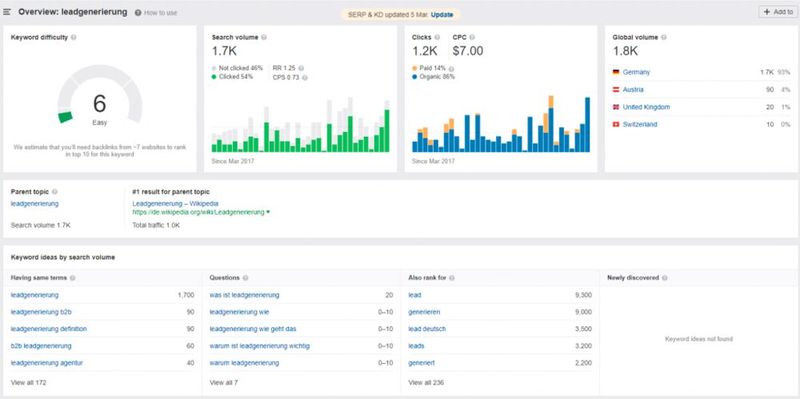
Task: Click the Total traffic 1.0K text
Action: click(x=156, y=225)
